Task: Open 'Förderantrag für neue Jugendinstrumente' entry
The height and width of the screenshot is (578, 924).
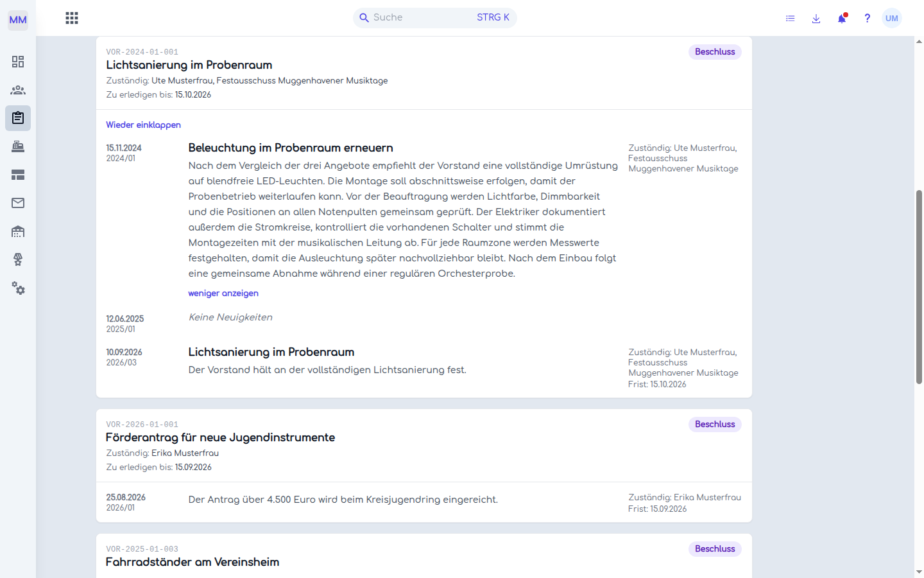Action: 220,437
